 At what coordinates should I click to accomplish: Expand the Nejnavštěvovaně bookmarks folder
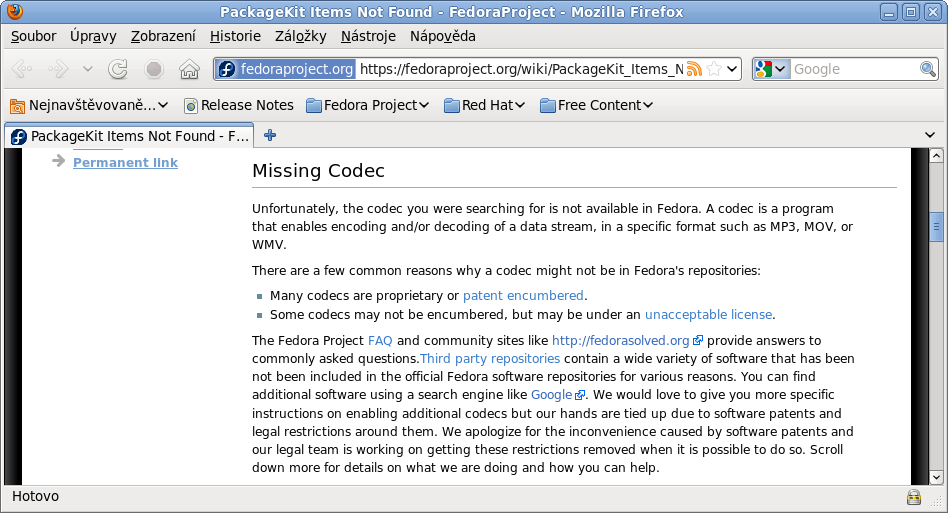pos(89,105)
